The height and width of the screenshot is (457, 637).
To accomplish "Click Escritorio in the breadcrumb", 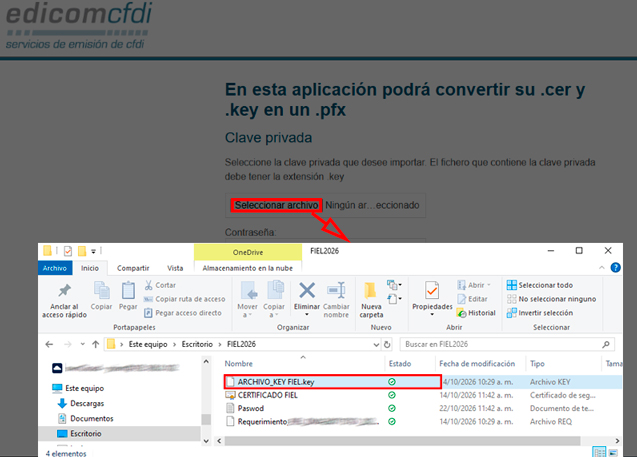I will [x=197, y=344].
